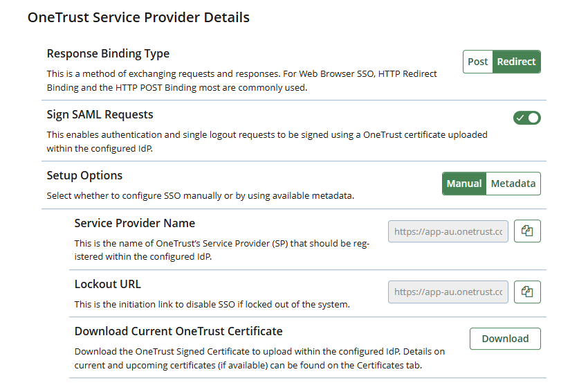Download the current OneTrust certificate
588x383 pixels.
[505, 339]
